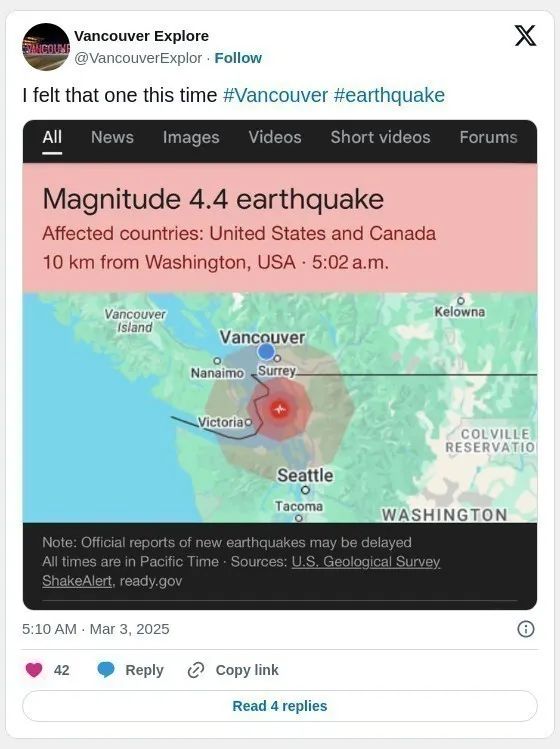Image resolution: width=560 pixels, height=749 pixels.
Task: Click the copy link chain icon
Action: coord(196,670)
